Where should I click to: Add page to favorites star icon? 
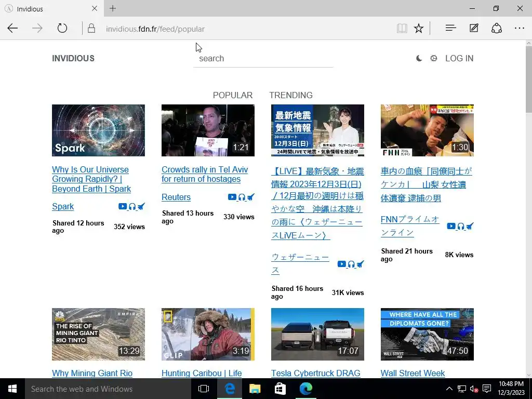click(x=419, y=28)
